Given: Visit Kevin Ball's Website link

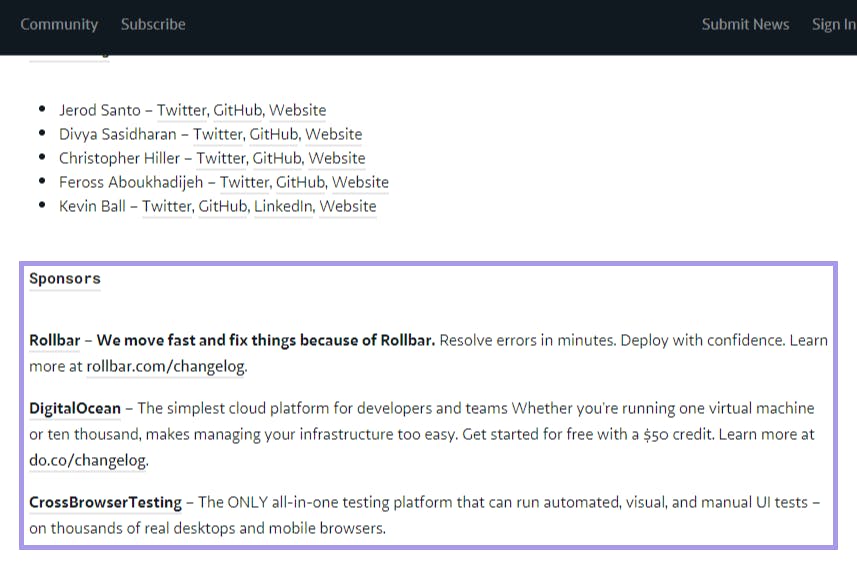Looking at the screenshot, I should click(348, 206).
